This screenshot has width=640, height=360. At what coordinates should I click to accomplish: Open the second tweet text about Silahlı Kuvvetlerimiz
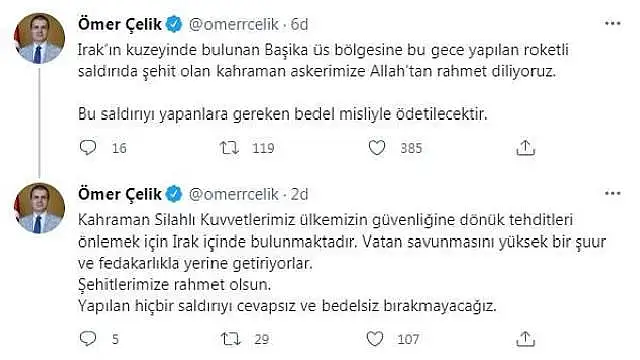pyautogui.click(x=342, y=263)
